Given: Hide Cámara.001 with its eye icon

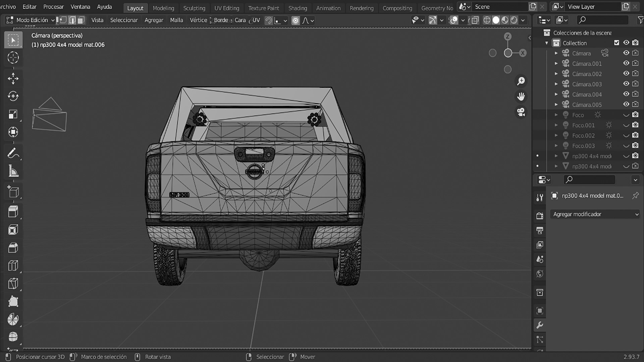Looking at the screenshot, I should pos(626,63).
